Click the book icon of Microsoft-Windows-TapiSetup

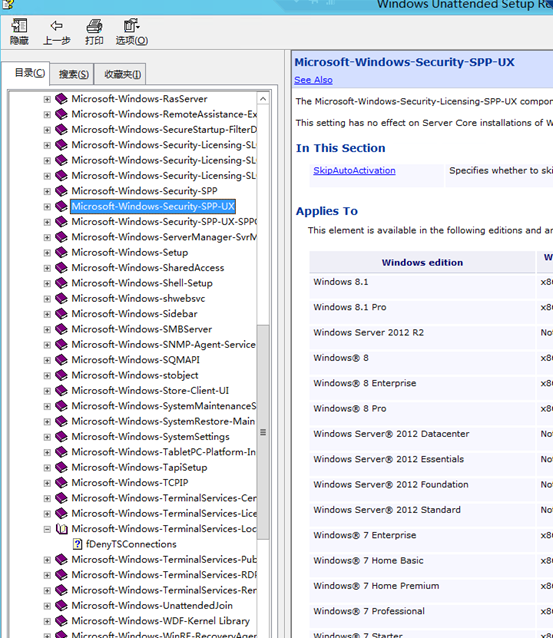point(61,468)
